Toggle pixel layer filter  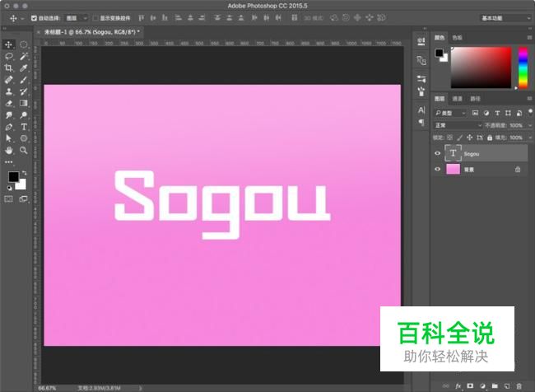point(475,113)
